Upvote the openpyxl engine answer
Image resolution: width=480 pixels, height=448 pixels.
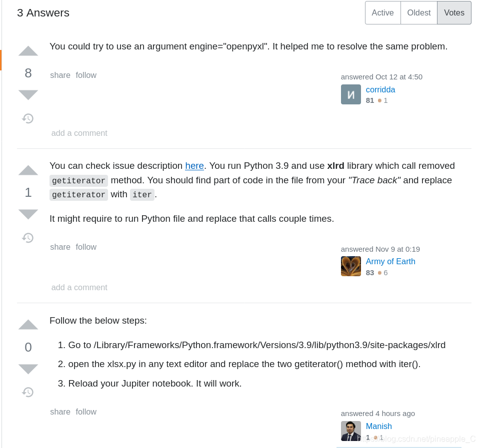[28, 51]
